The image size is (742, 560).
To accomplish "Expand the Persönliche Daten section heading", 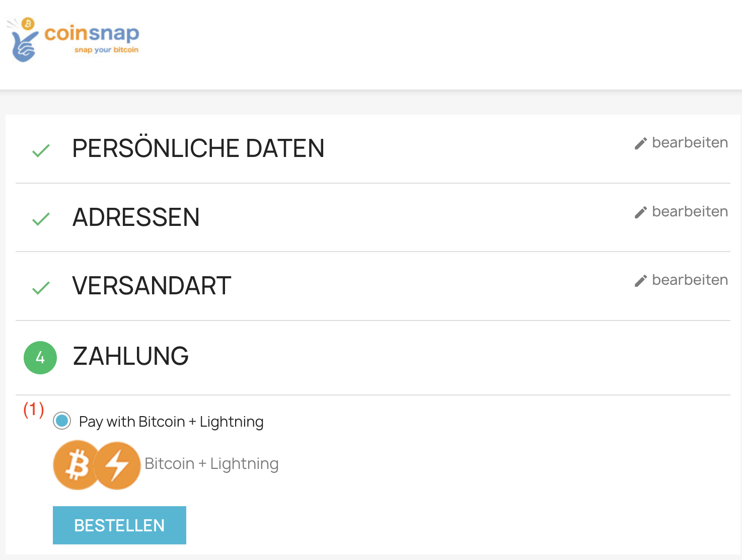I will click(198, 148).
